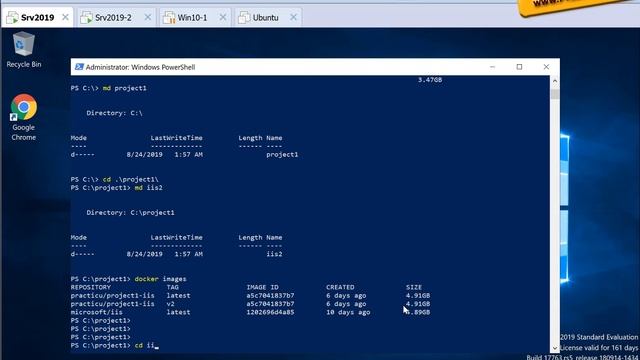640x360 pixels.
Task: Click the PowerShell scrollbar down arrow
Action: pyautogui.click(x=555, y=348)
